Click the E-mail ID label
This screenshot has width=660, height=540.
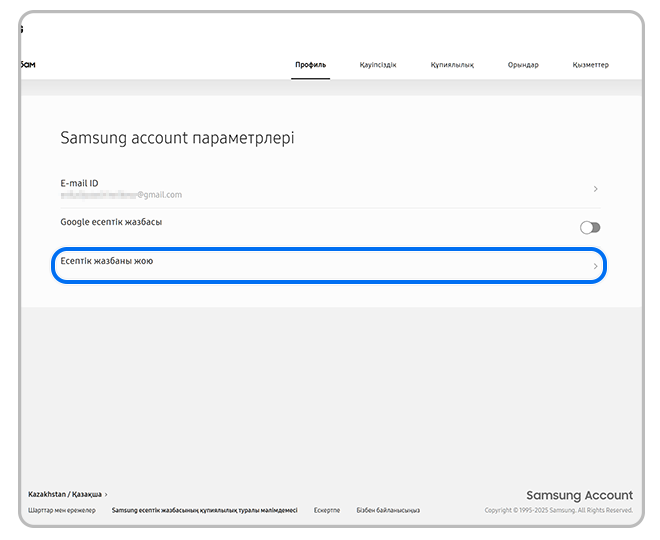click(79, 183)
